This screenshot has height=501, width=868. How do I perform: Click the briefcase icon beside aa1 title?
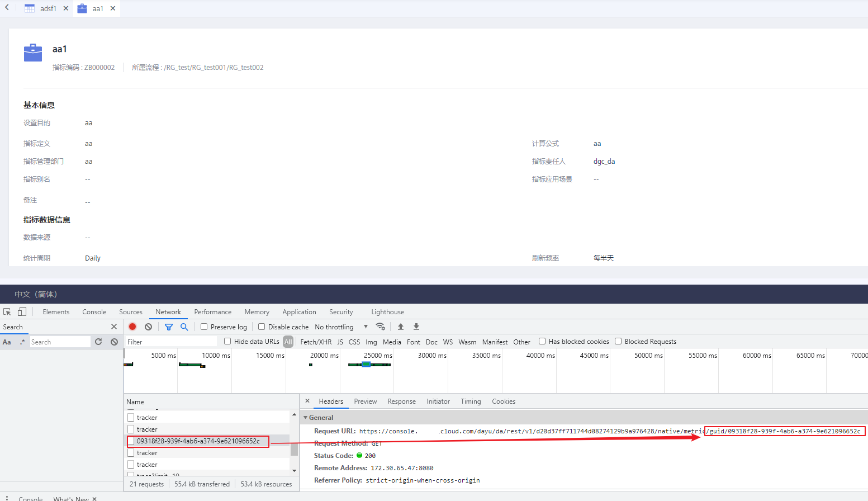[x=33, y=53]
